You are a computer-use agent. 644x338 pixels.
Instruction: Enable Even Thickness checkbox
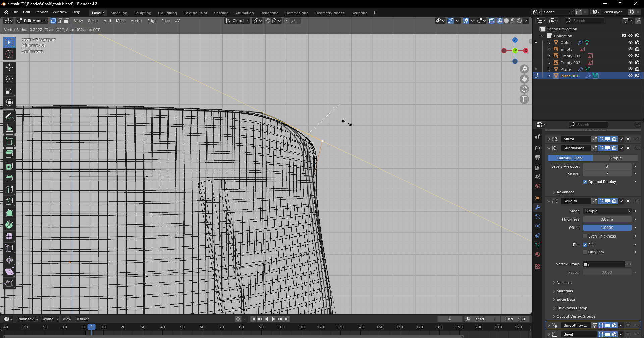coord(585,236)
